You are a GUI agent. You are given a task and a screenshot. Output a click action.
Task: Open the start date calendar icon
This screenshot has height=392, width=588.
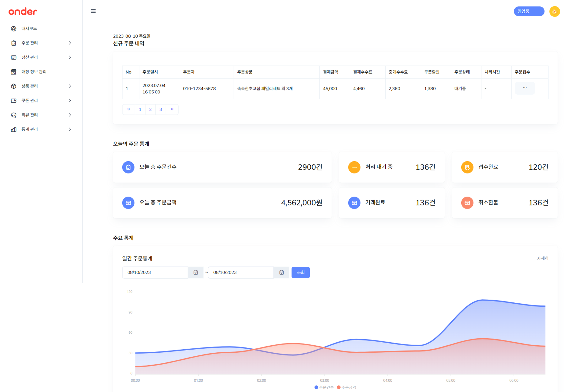(196, 272)
